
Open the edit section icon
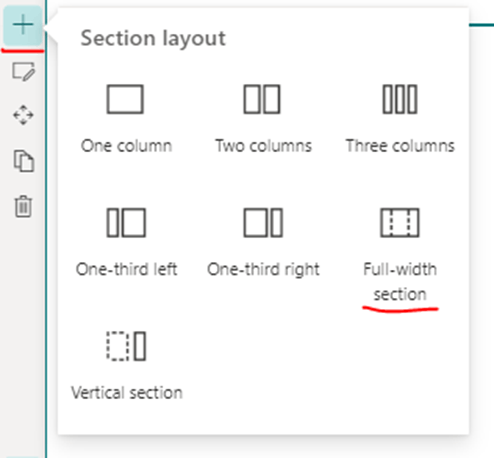click(x=23, y=71)
